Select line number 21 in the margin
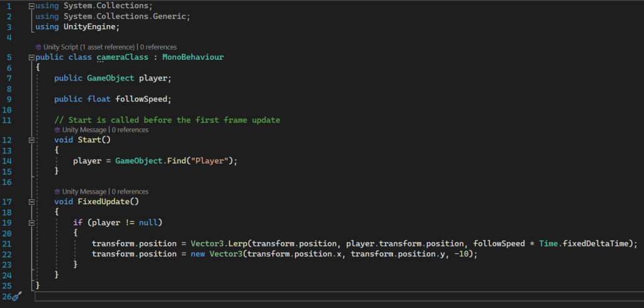This screenshot has height=308, width=644. click(x=8, y=243)
